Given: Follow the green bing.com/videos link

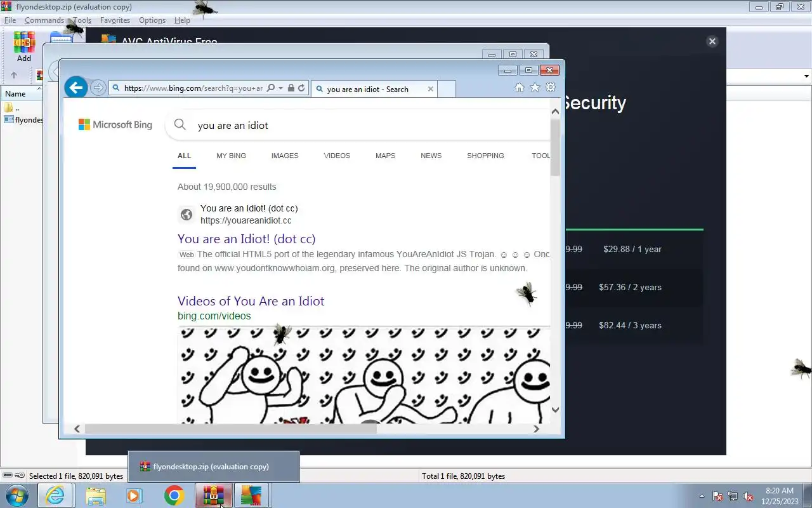Looking at the screenshot, I should 214,316.
